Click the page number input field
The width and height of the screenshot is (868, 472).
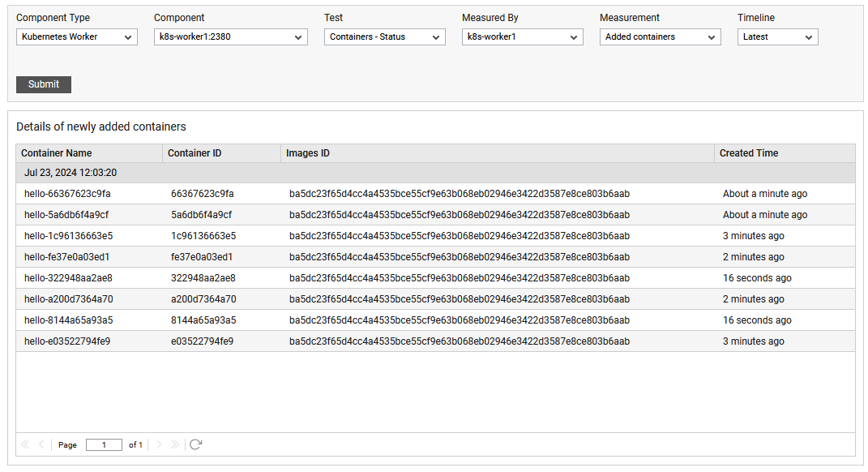pyautogui.click(x=104, y=445)
